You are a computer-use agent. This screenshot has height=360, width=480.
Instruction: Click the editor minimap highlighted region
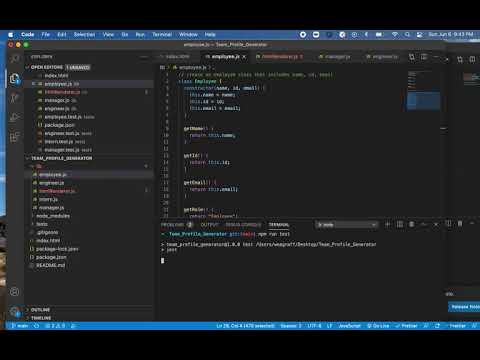(423, 101)
